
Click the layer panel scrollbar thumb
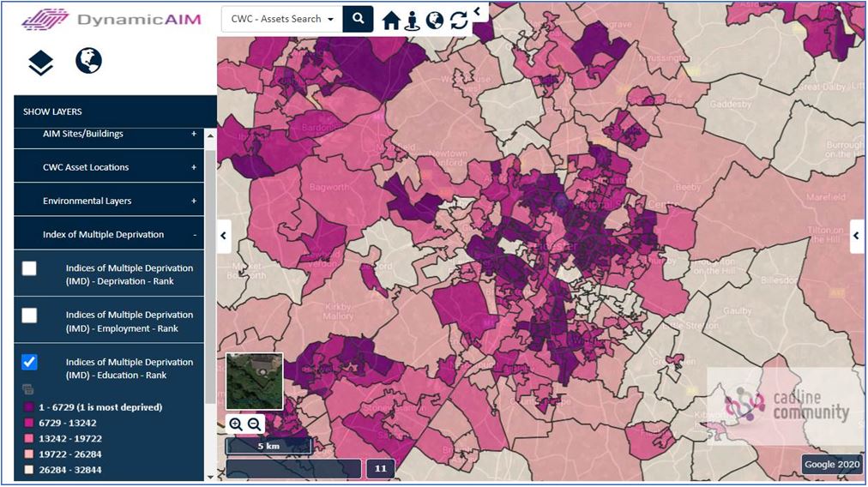pyautogui.click(x=210, y=277)
